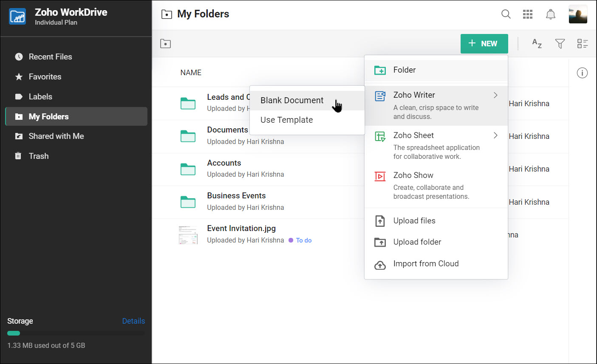Open the filter funnel icon
Screen dimensions: 597x364
560,43
